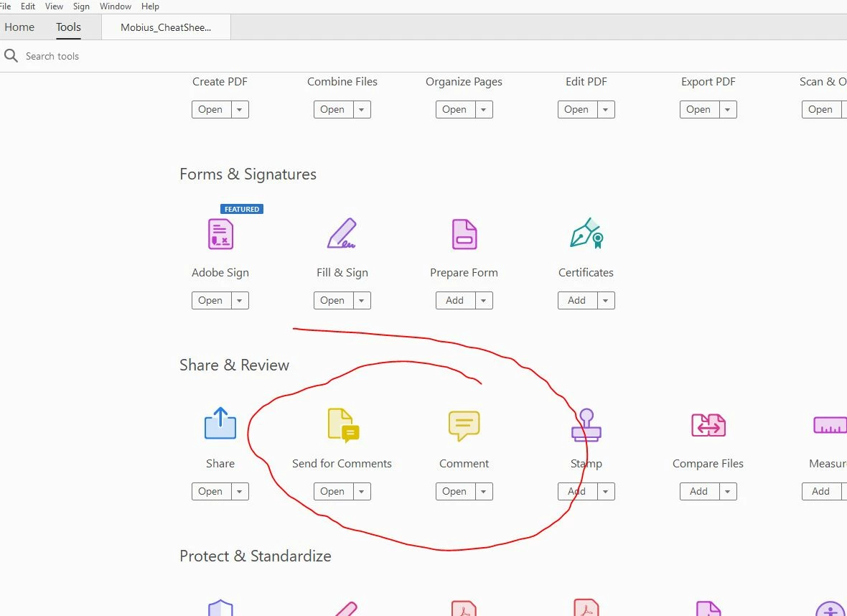Switch to the Mobius_CheatShee document tab
The image size is (847, 616).
(x=166, y=27)
